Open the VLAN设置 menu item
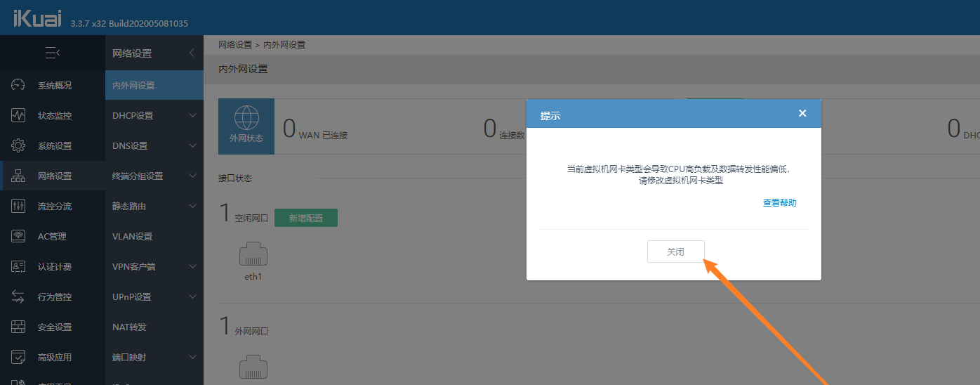The image size is (980, 385). [x=132, y=237]
